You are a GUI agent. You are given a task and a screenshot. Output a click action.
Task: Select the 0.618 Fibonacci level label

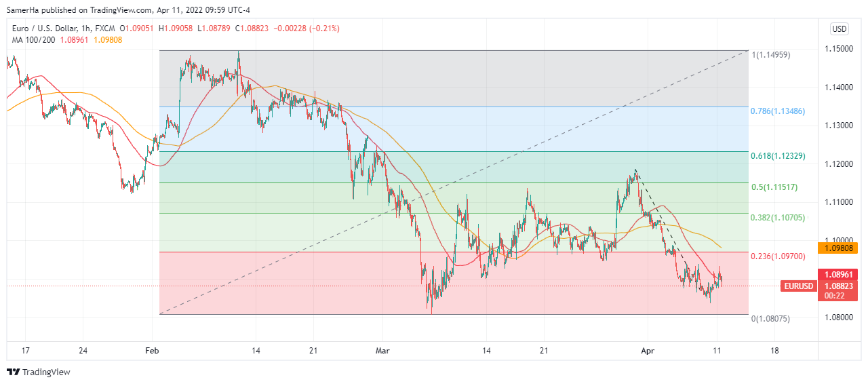pos(777,156)
